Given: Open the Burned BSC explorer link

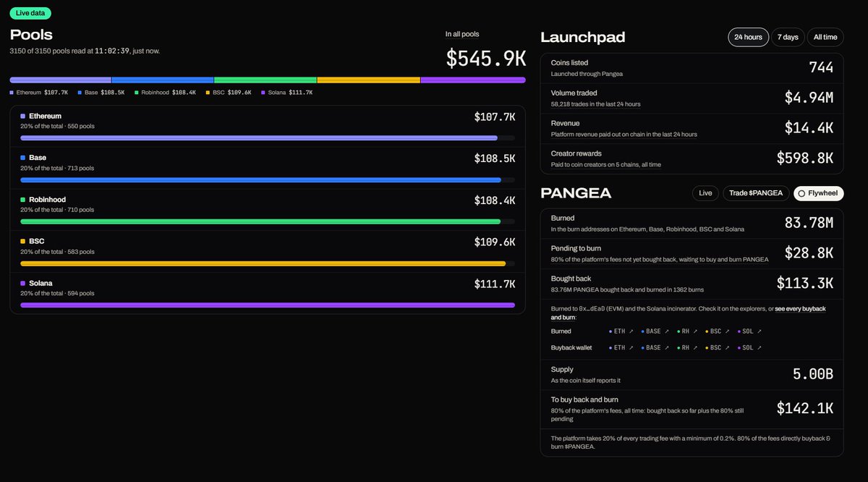Looking at the screenshot, I should click(x=717, y=331).
